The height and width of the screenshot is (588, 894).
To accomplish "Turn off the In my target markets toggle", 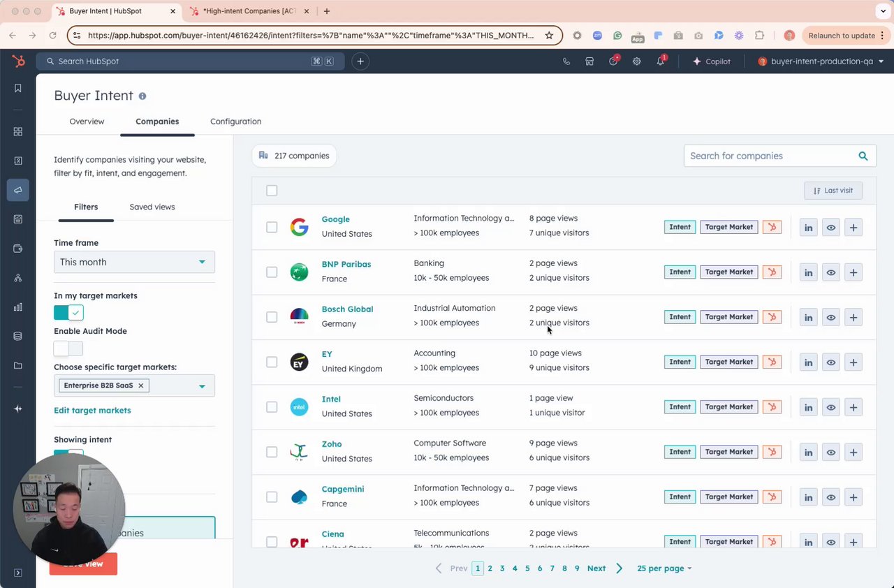I will (68, 313).
